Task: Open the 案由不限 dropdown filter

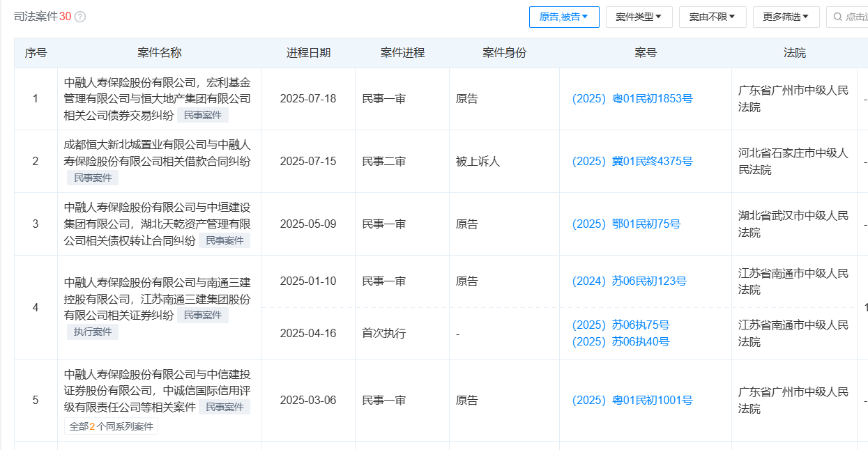Action: coord(713,16)
